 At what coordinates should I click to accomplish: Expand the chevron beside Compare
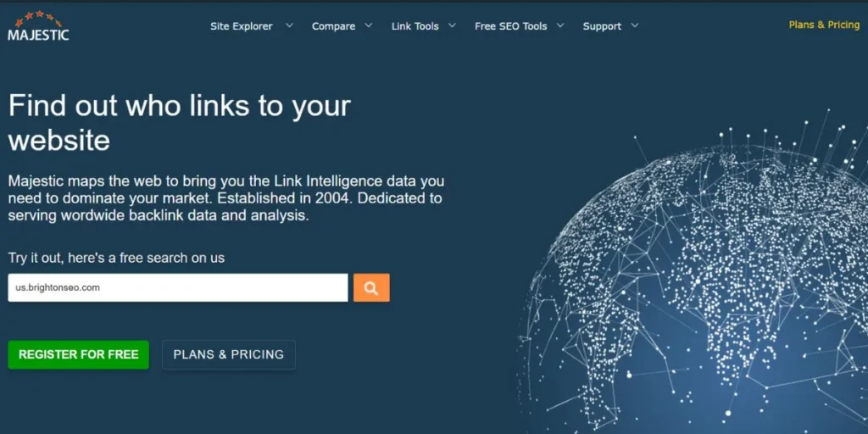click(369, 25)
